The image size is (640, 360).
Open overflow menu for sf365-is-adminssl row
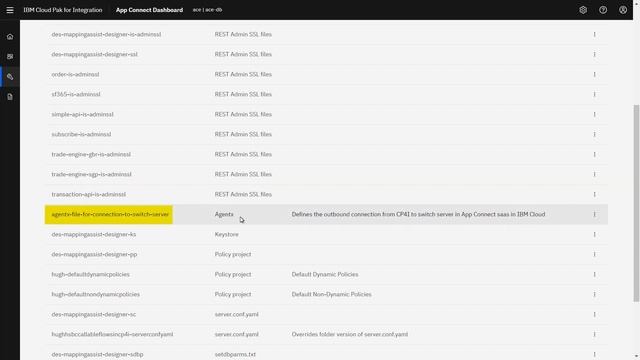(x=594, y=94)
